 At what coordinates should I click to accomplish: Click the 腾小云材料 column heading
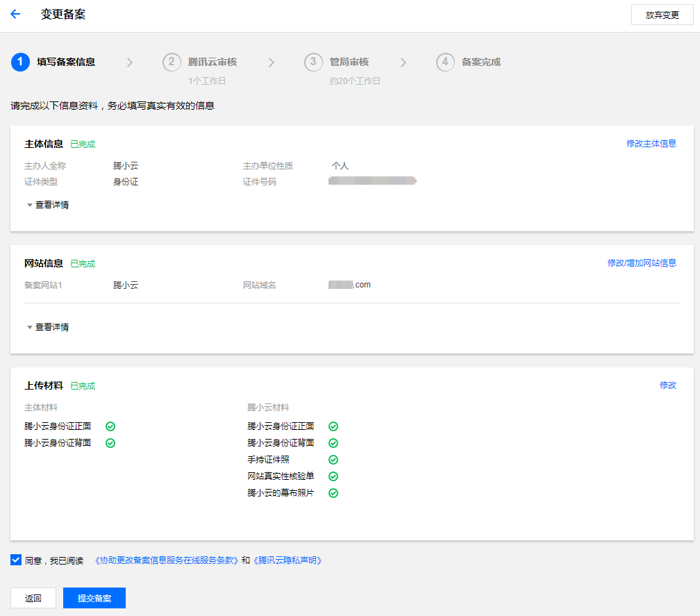268,408
